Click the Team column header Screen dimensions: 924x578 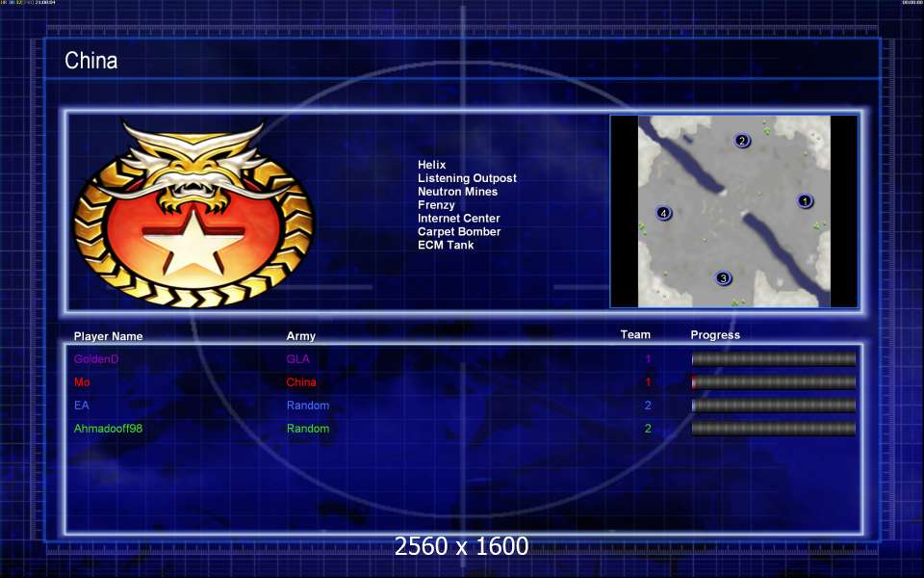pyautogui.click(x=635, y=334)
